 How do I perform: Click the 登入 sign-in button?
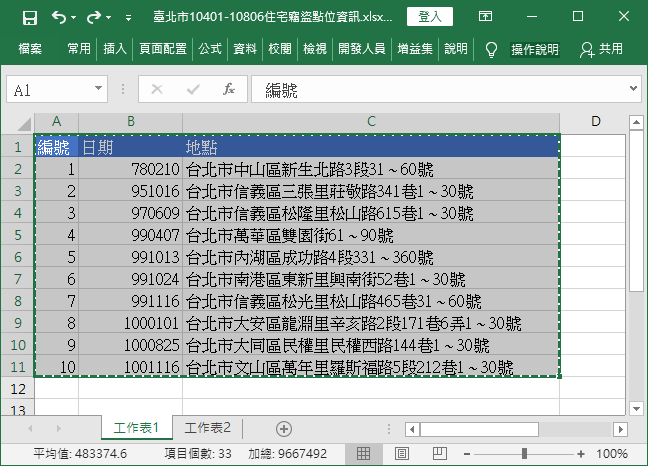[x=430, y=17]
